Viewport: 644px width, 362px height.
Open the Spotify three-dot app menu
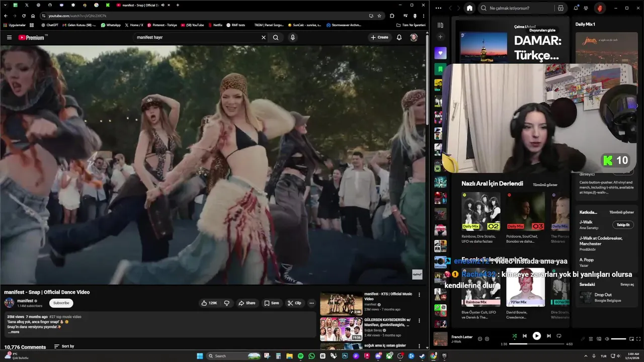438,8
